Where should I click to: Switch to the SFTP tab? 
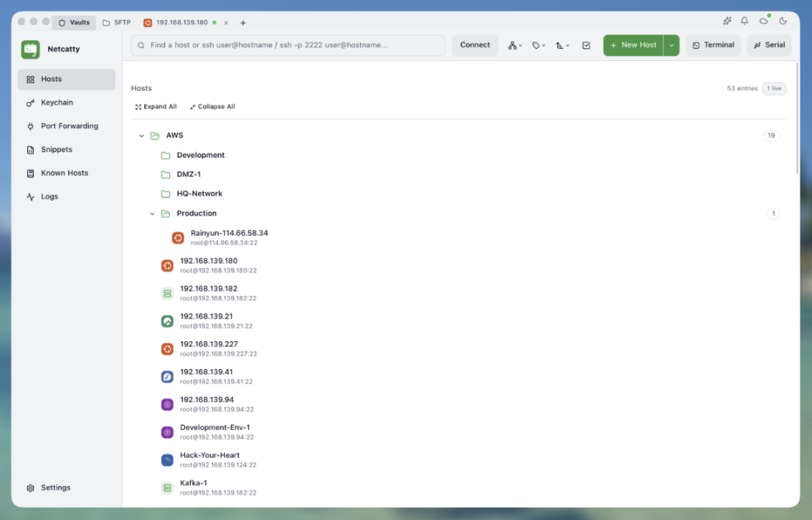pos(117,23)
